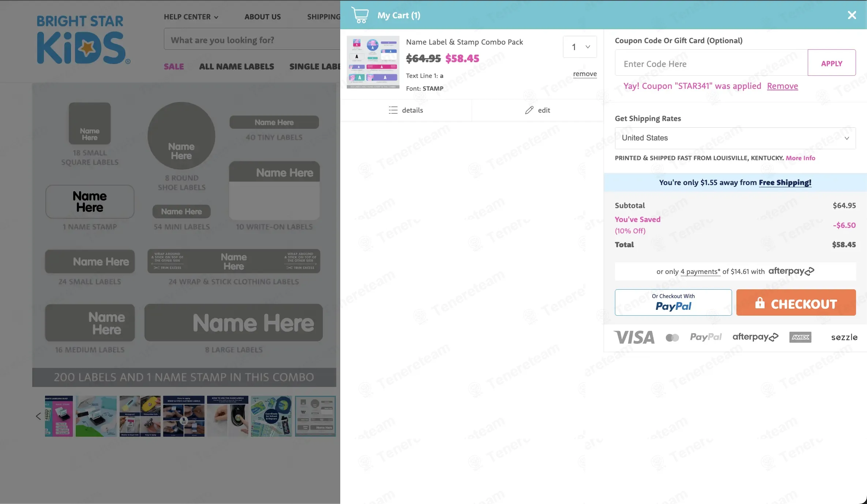
Task: Click the 4 payments* afterpay link
Action: tap(700, 271)
